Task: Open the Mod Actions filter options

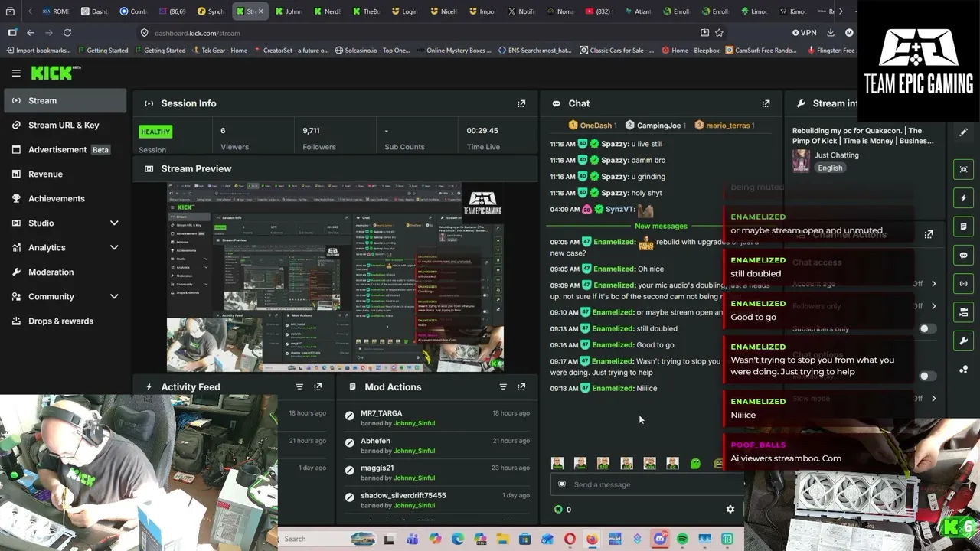Action: 503,387
